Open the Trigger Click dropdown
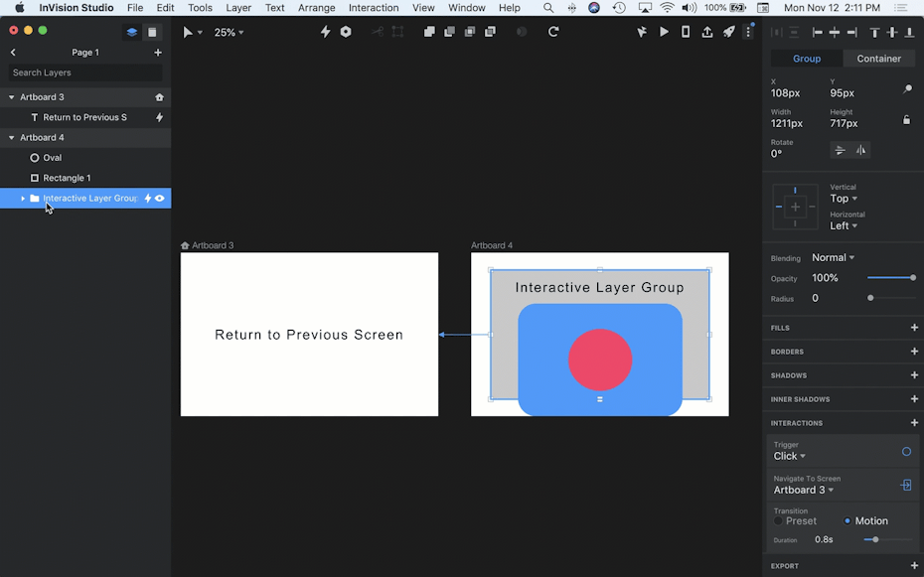 (x=790, y=456)
